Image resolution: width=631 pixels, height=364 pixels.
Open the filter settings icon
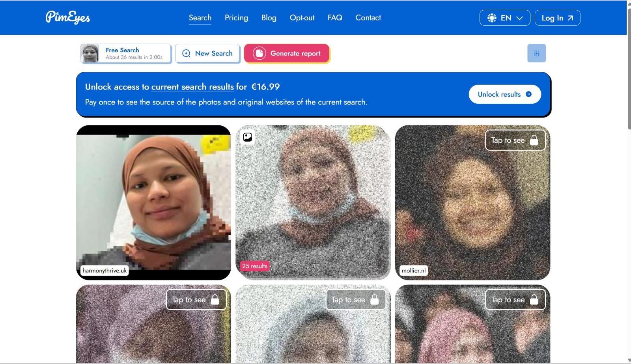[x=536, y=53]
